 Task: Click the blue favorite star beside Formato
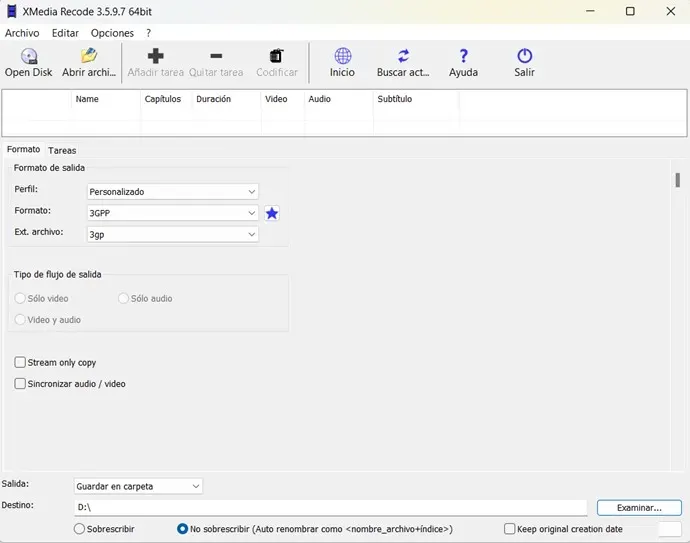(x=272, y=213)
